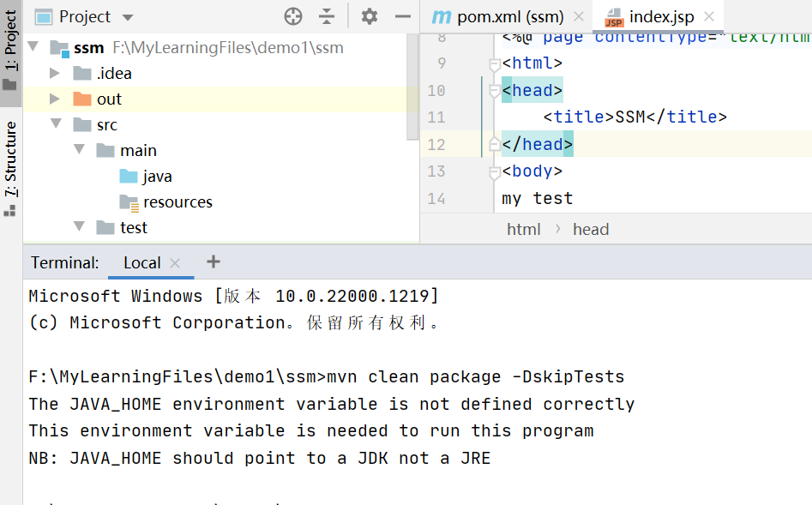Click fold end marker at line 12
Image resolution: width=812 pixels, height=505 pixels.
[x=494, y=145]
